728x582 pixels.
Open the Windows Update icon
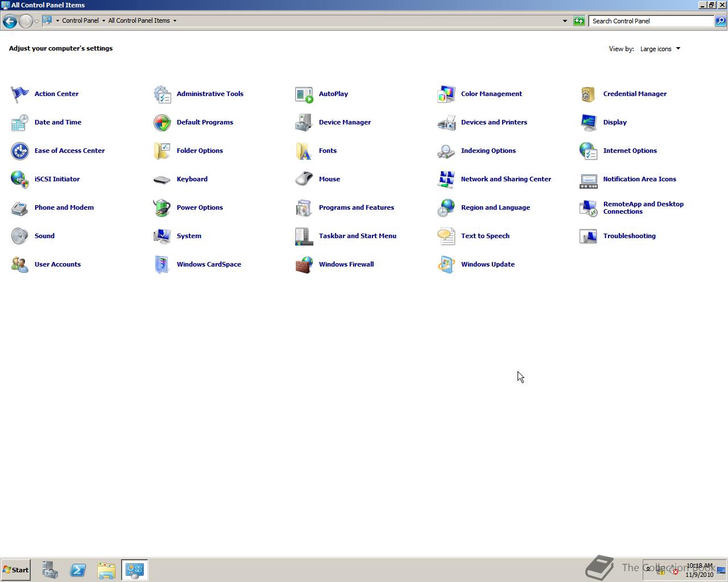(446, 264)
